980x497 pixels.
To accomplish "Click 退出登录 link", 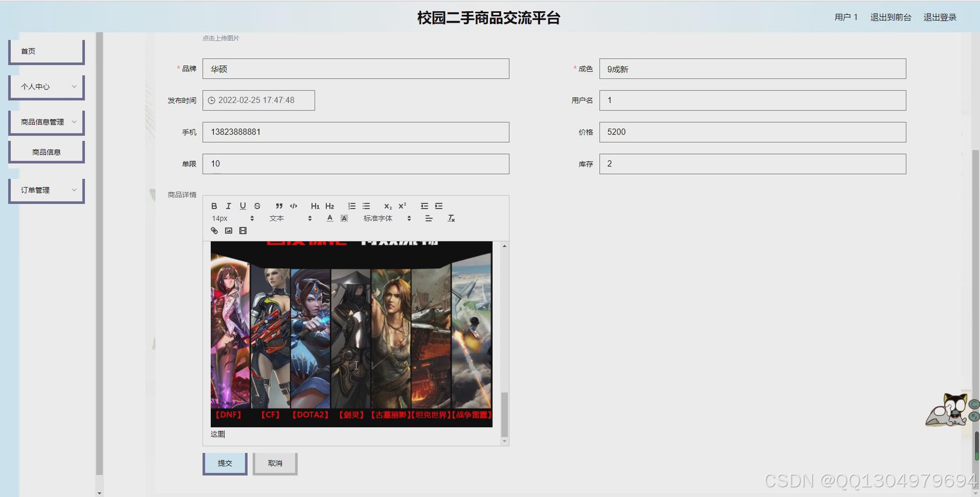I will point(940,17).
